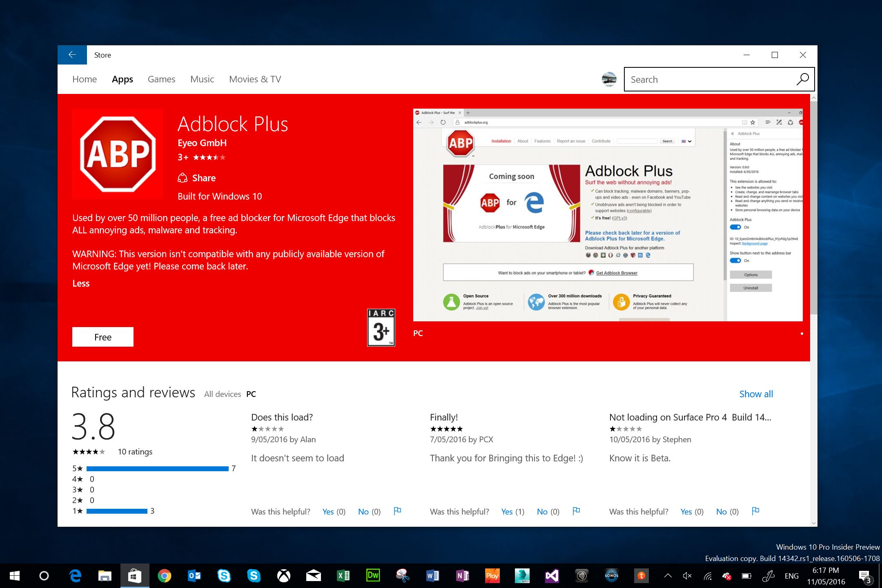The image size is (882, 588).
Task: Mark PCX's review as helpful with Yes
Action: click(x=506, y=511)
